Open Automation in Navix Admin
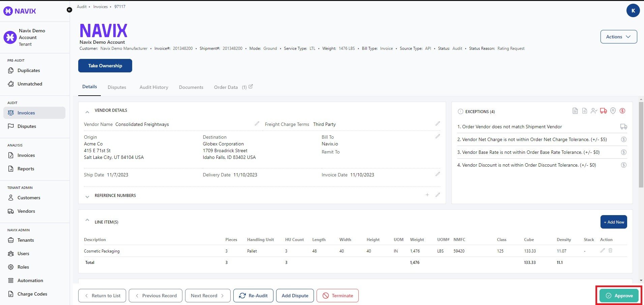 [x=34, y=280]
